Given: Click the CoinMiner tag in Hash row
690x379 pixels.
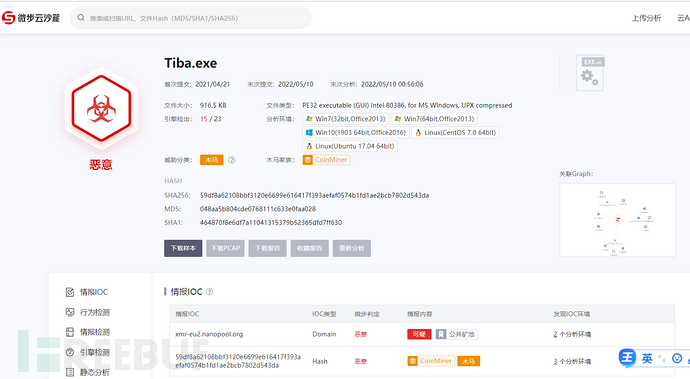Looking at the screenshot, I should point(431,361).
